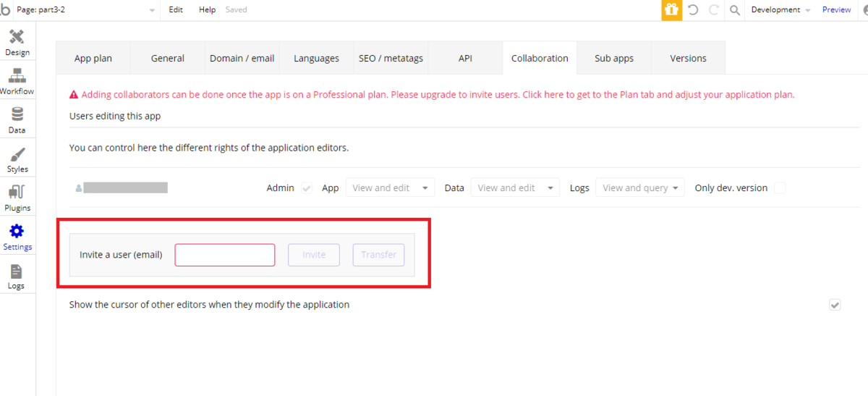Open the Design section in sidebar
The image size is (868, 396).
tap(17, 43)
